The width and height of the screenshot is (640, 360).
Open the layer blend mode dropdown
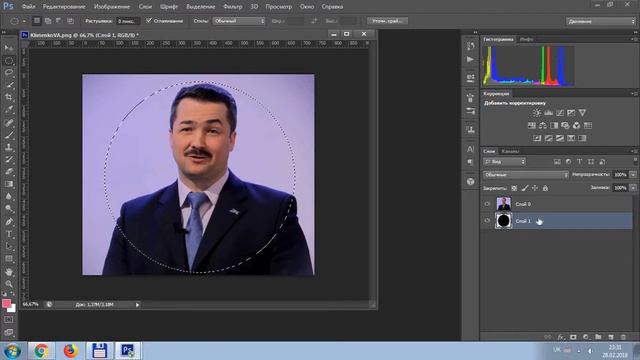(526, 175)
